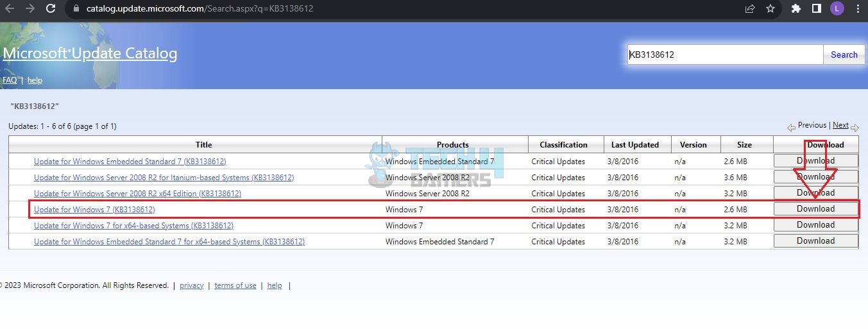Go forward with the browser forward arrow
The image size is (868, 329).
pyautogui.click(x=30, y=9)
